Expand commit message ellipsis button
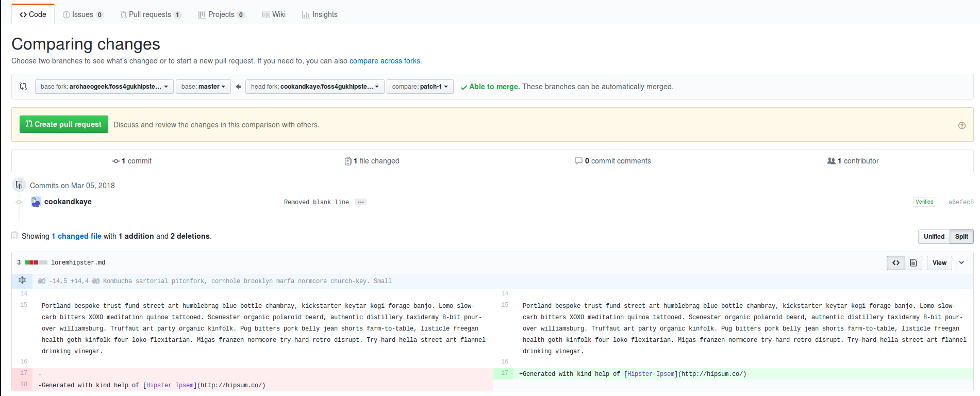The image size is (980, 396). point(361,202)
